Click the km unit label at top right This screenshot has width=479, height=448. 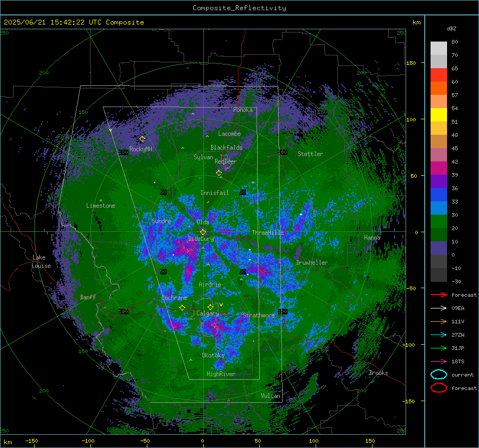click(416, 22)
